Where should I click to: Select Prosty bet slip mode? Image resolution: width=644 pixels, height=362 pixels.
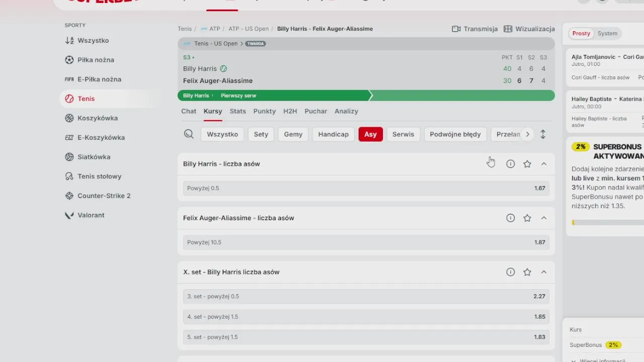click(581, 34)
